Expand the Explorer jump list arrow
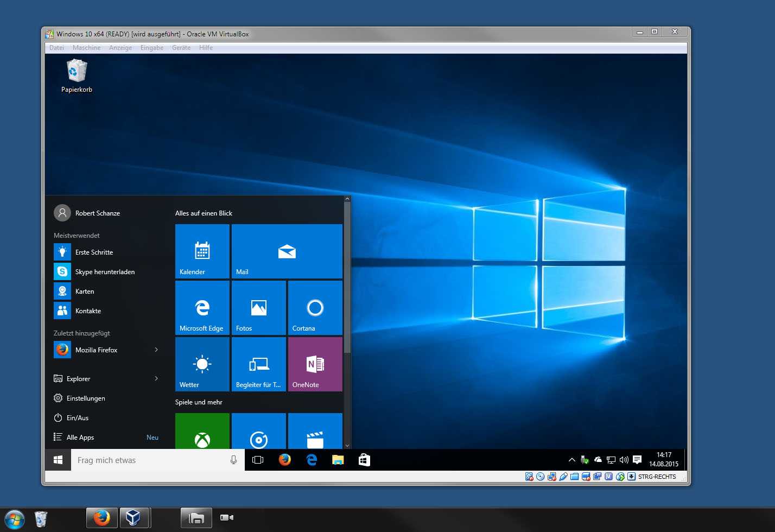This screenshot has width=775, height=532. click(x=156, y=378)
